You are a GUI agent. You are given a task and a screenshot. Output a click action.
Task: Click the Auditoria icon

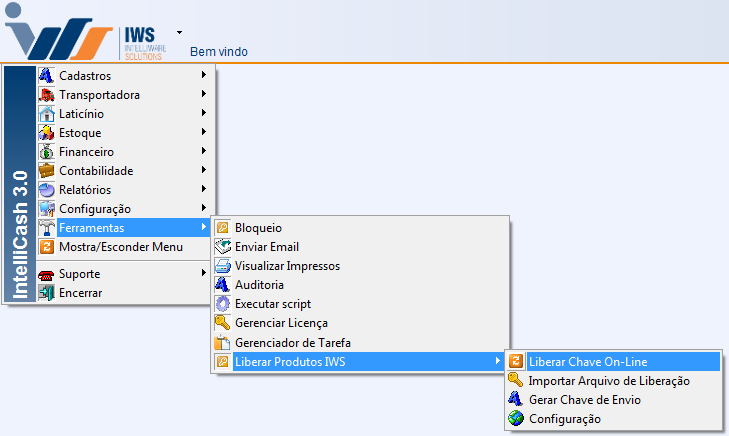223,284
